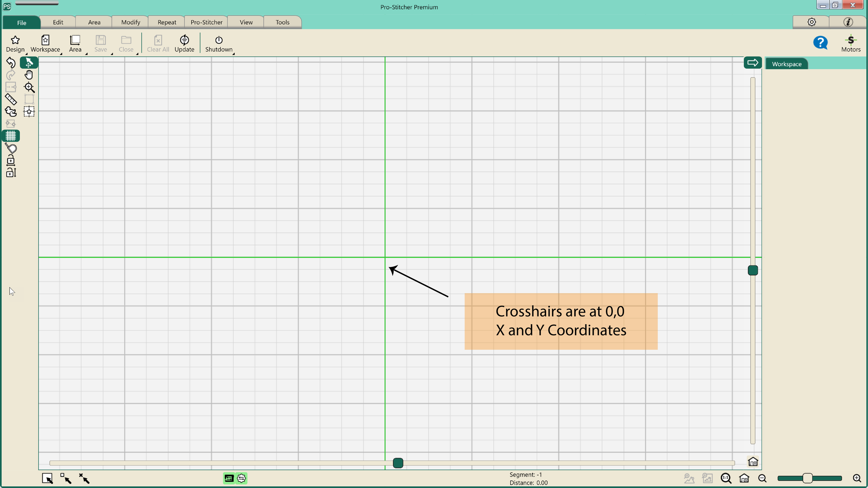
Task: Click the duck-shaped icon in left toolbar
Action: pyautogui.click(x=11, y=112)
